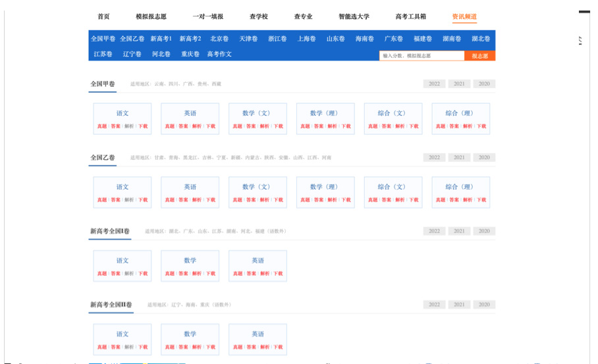Open the 高考工具箱 menu item

pos(410,16)
